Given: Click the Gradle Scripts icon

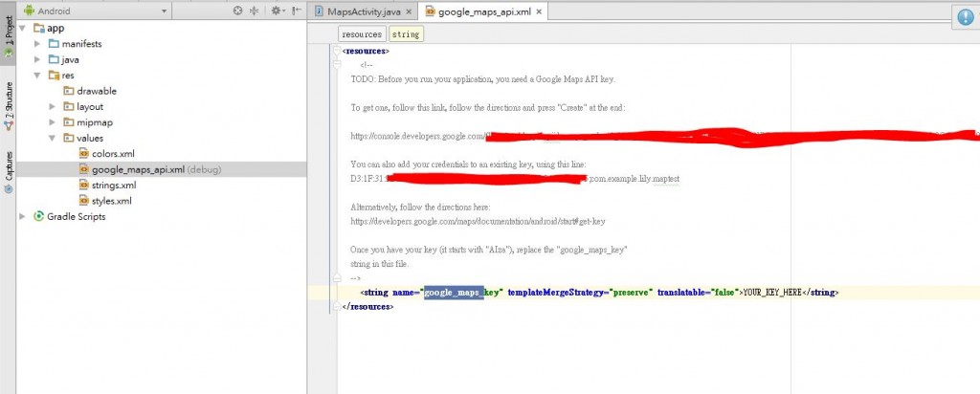Looking at the screenshot, I should (x=38, y=217).
